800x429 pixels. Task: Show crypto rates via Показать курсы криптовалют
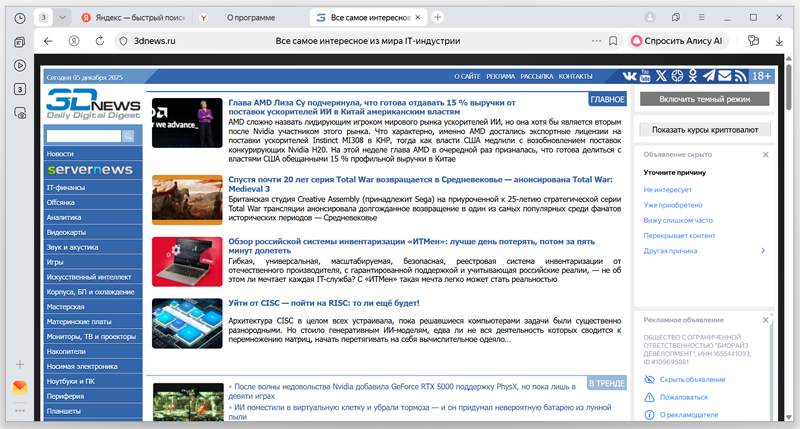(704, 129)
